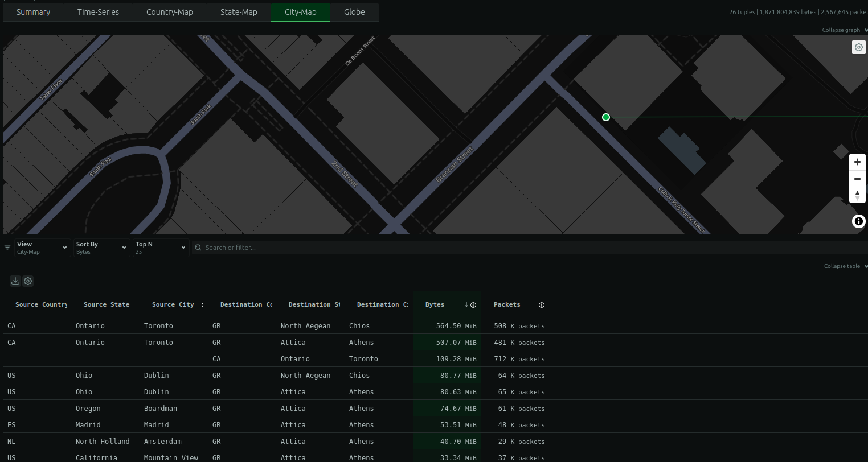
Task: Switch to the State-Map tab
Action: (239, 12)
